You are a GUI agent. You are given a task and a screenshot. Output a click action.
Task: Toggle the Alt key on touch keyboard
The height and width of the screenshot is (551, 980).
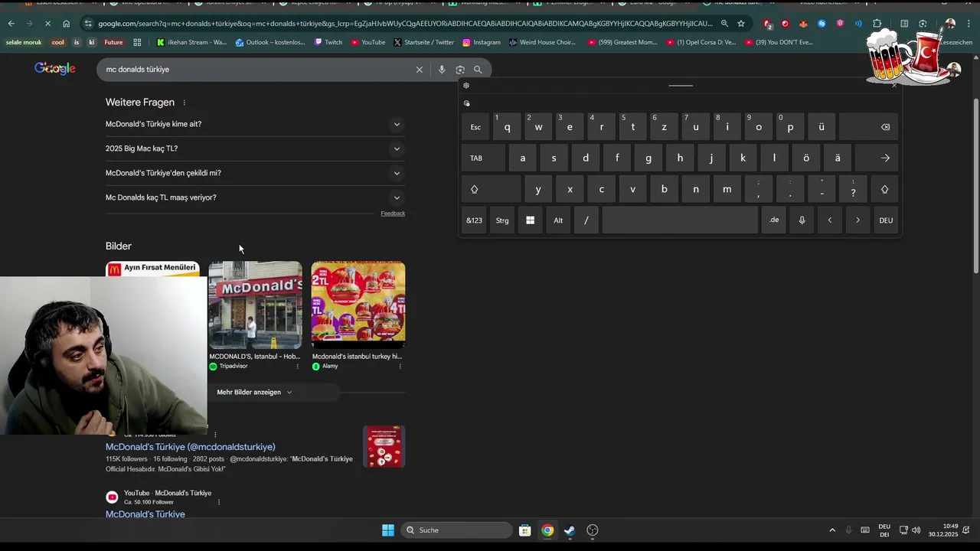tap(558, 220)
